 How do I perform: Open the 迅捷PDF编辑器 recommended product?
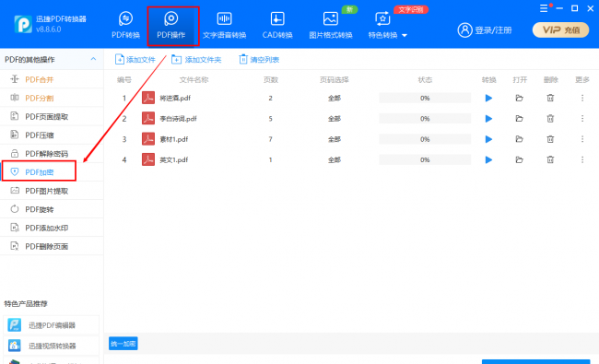tap(51, 325)
